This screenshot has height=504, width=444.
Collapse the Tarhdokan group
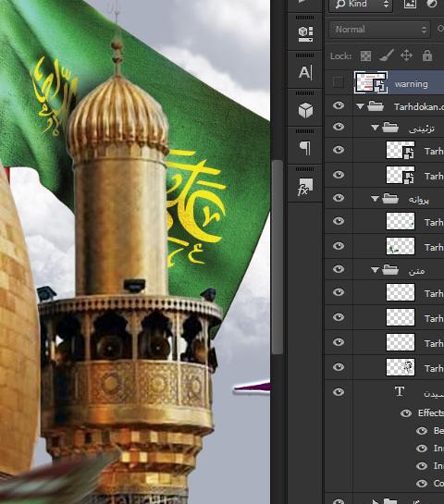pos(360,106)
